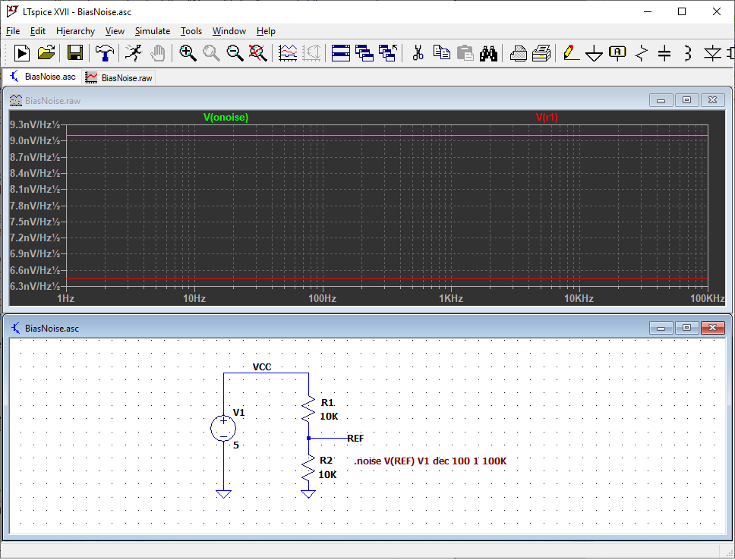Switch to the BiasNoise.asc tab
Screen dimensions: 735x560
pos(43,77)
